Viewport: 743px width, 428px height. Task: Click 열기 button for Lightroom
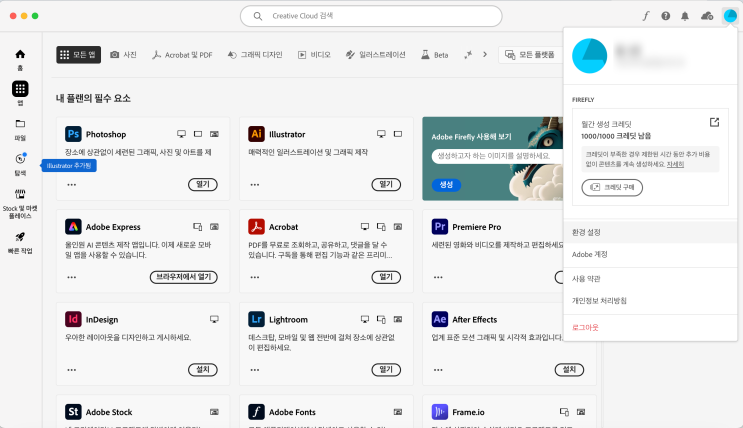[386, 370]
